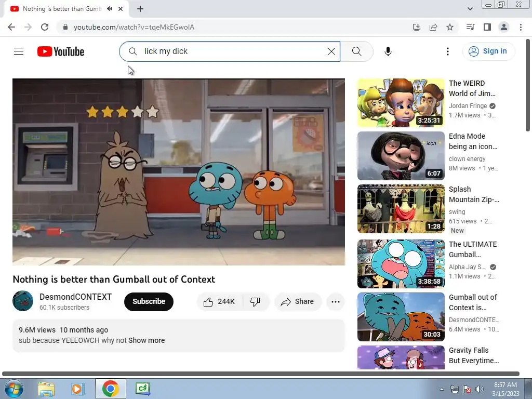The image size is (532, 399).
Task: Click Chrome icon in taskbar
Action: [x=110, y=389]
